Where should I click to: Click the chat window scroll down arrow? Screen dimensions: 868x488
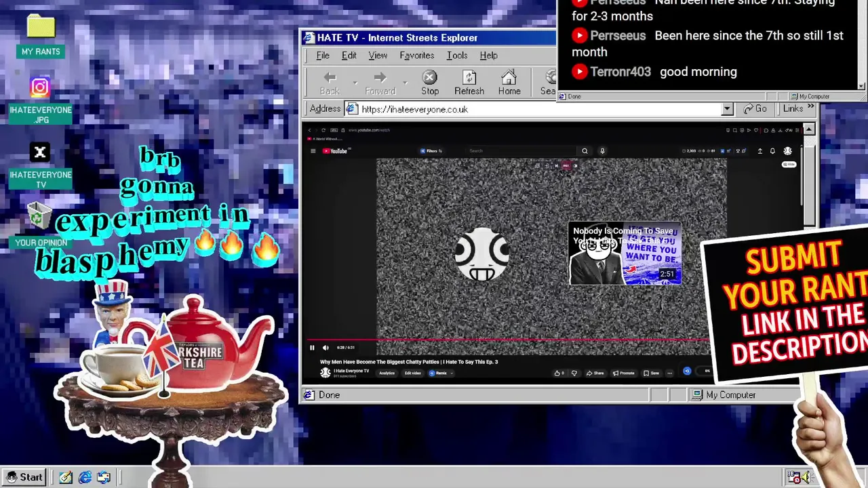pyautogui.click(x=862, y=86)
